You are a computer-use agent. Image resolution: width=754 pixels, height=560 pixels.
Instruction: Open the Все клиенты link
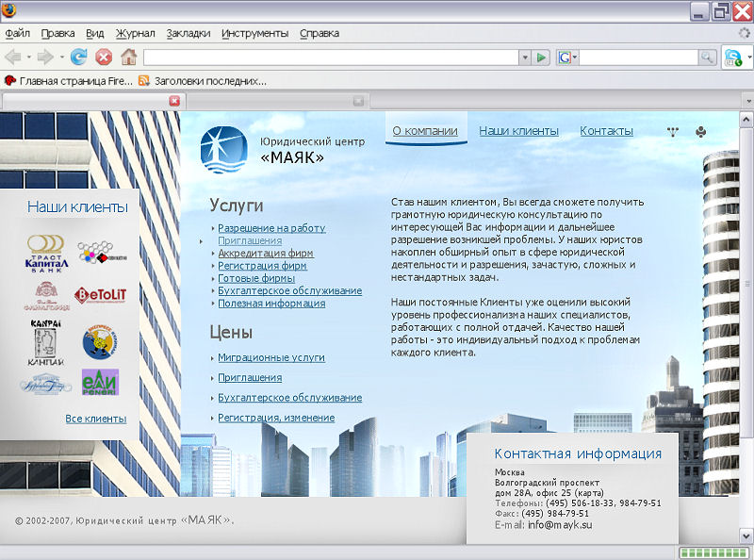(x=96, y=419)
